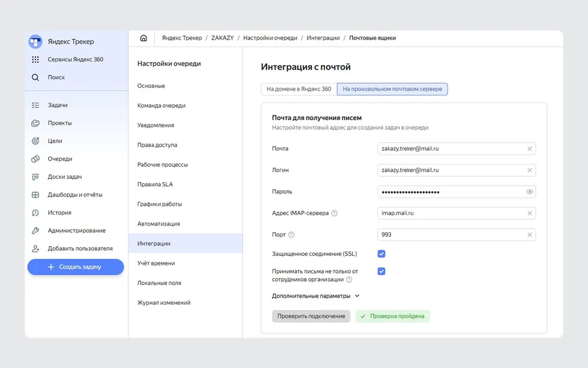Click Яндекс Трекер breadcrumb link
Image resolution: width=588 pixels, height=368 pixels.
tap(181, 38)
